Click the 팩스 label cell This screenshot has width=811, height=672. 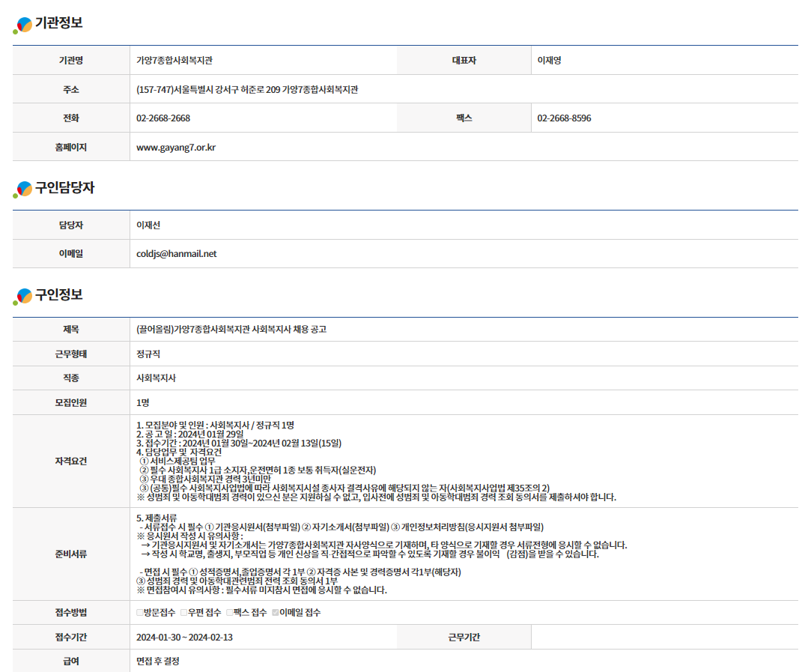pyautogui.click(x=464, y=118)
